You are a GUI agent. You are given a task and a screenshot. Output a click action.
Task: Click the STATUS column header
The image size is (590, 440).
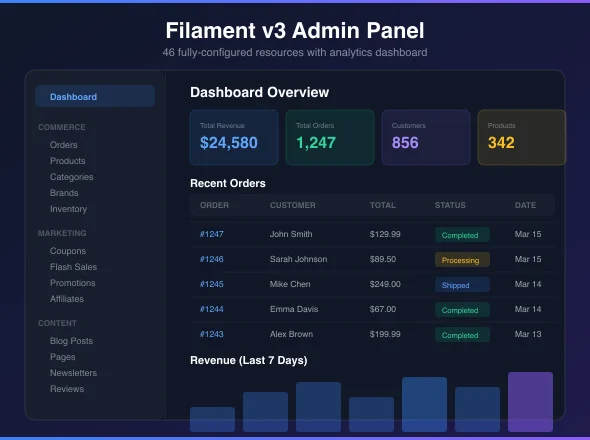(450, 205)
